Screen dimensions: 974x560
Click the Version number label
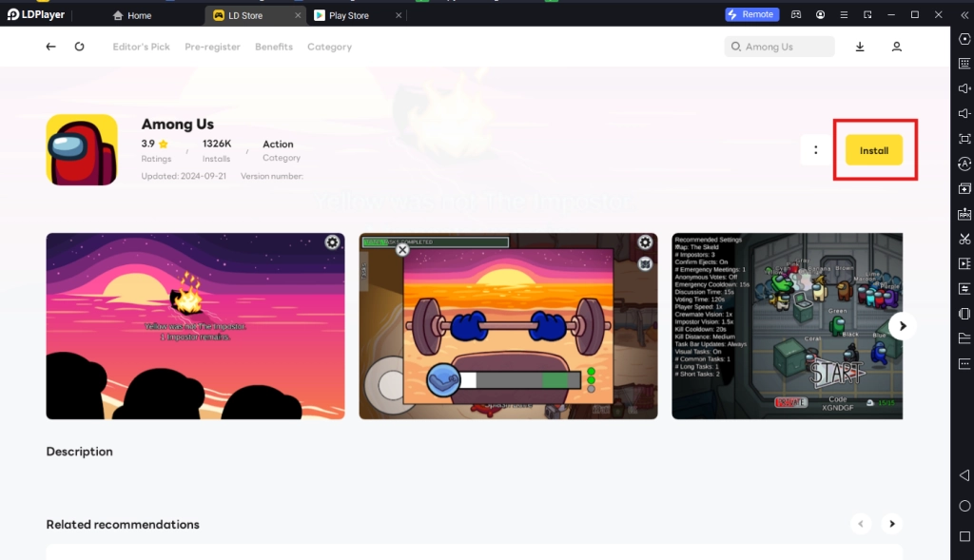tap(271, 176)
